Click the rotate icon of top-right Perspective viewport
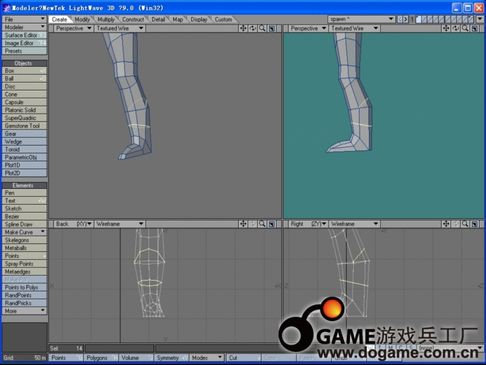The image size is (486, 365). click(x=455, y=28)
